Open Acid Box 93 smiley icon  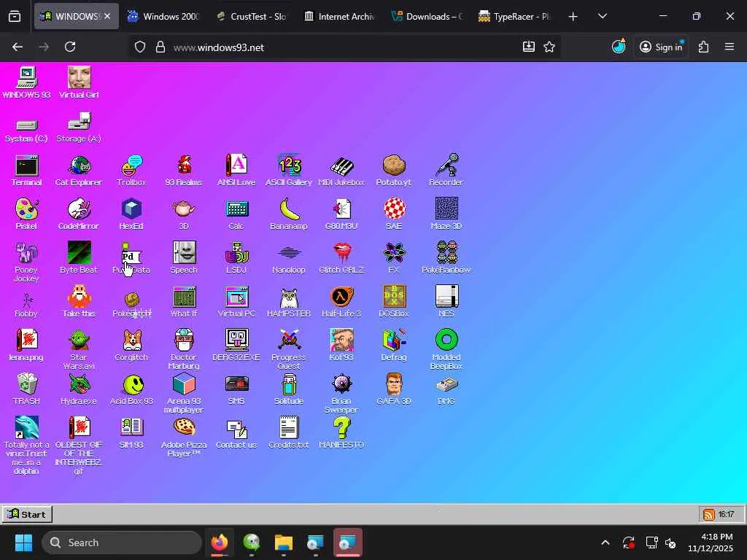131,389
